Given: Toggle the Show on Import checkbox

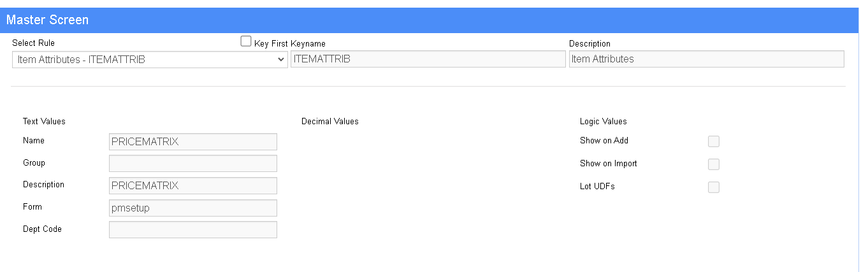Looking at the screenshot, I should 714,164.
